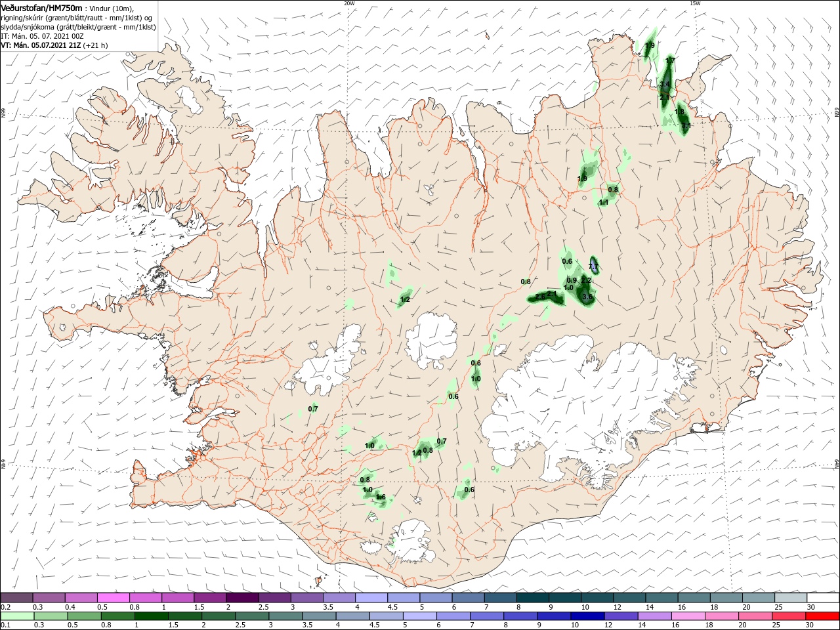Click the 1.8 precipitation value
840x630 pixels.
(680, 112)
